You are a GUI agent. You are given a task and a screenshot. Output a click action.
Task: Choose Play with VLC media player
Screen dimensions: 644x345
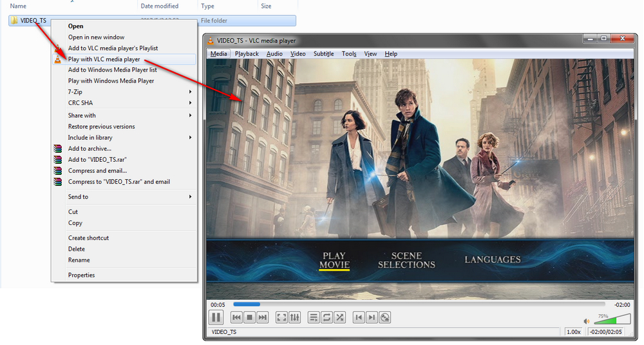[124, 59]
